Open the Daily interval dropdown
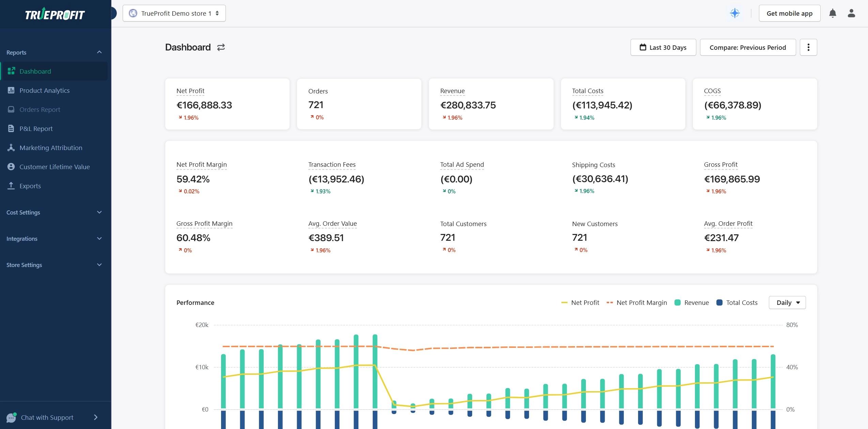 pyautogui.click(x=787, y=302)
